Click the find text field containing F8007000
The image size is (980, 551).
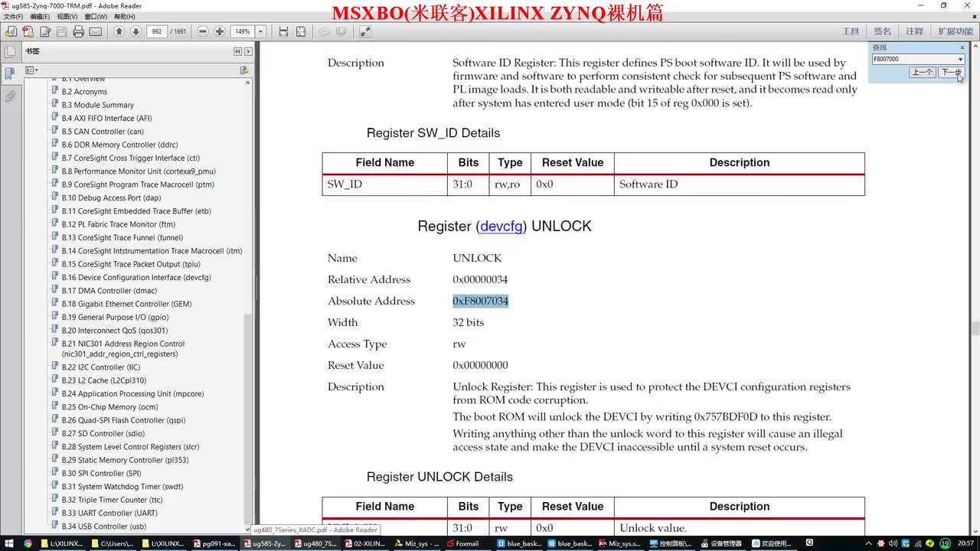914,59
